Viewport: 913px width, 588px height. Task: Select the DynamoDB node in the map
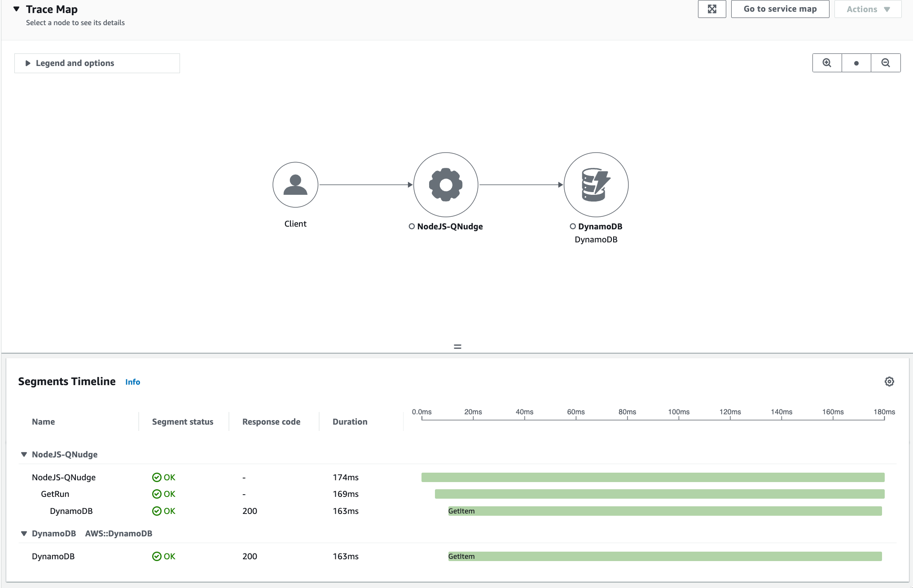coord(596,184)
